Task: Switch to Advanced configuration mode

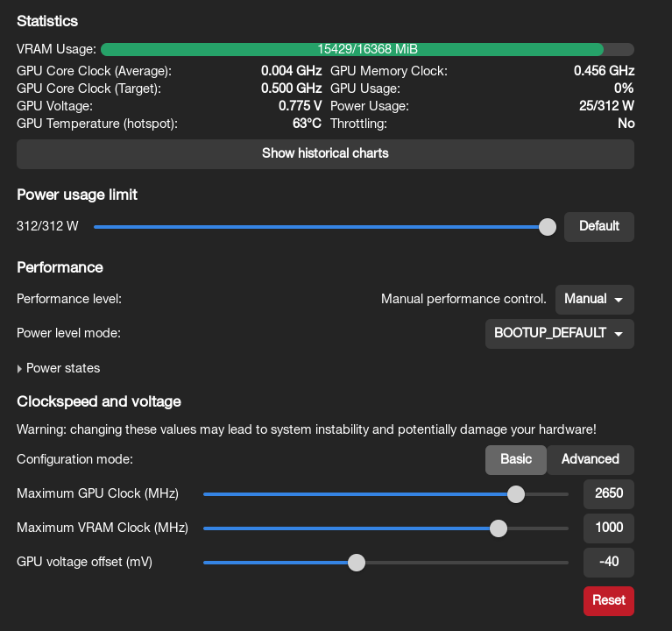Action: (x=591, y=459)
